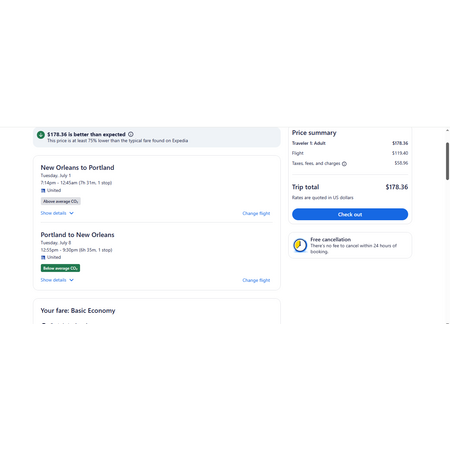Click the blue Check out button
Viewport: 450px width, 450px height.
(350, 214)
